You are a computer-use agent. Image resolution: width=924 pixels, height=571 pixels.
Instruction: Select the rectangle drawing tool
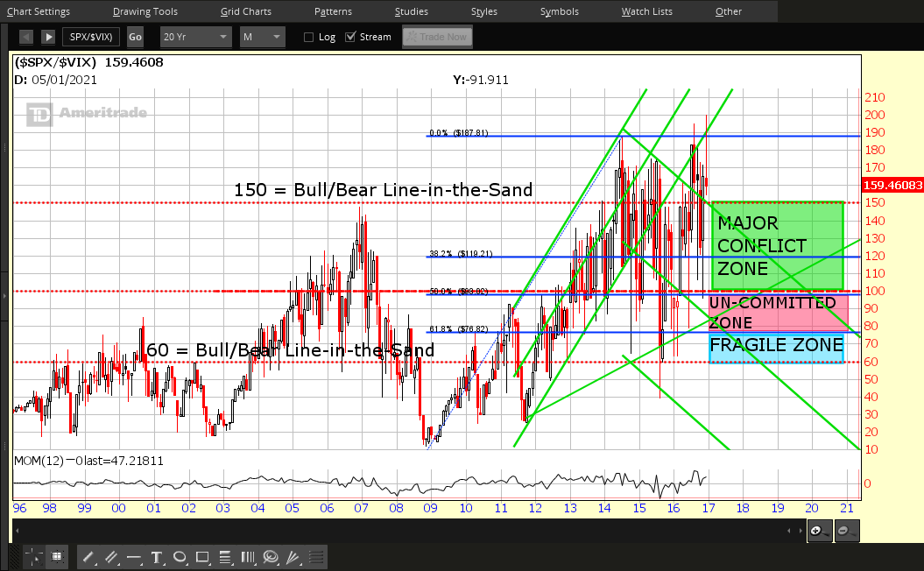click(x=202, y=557)
